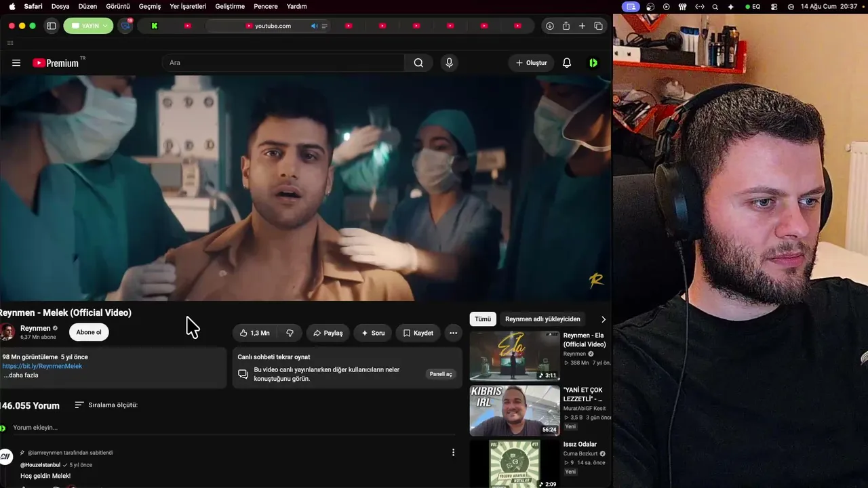Expand description with ...daha fazla
868x488 pixels.
(x=21, y=375)
